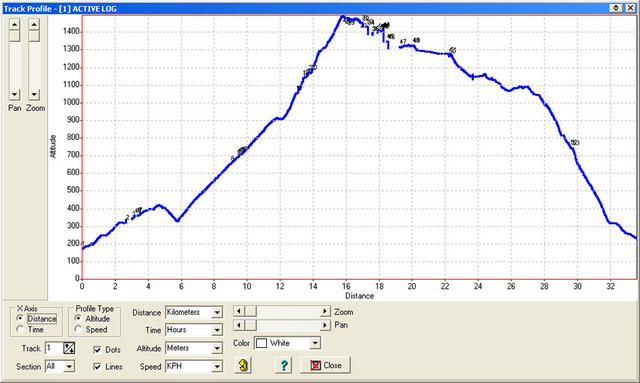This screenshot has height=383, width=640.
Task: Open the Distance units dropdown (Kilometers)
Action: click(217, 313)
